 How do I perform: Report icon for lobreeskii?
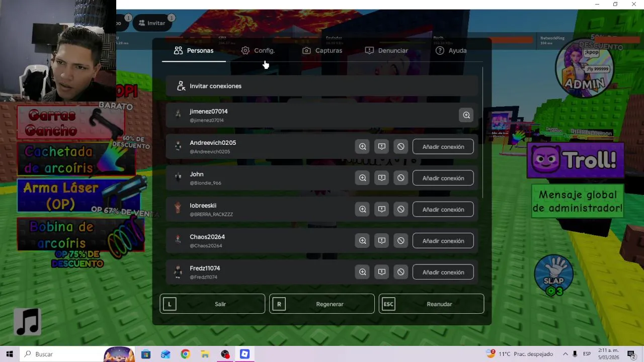click(381, 209)
